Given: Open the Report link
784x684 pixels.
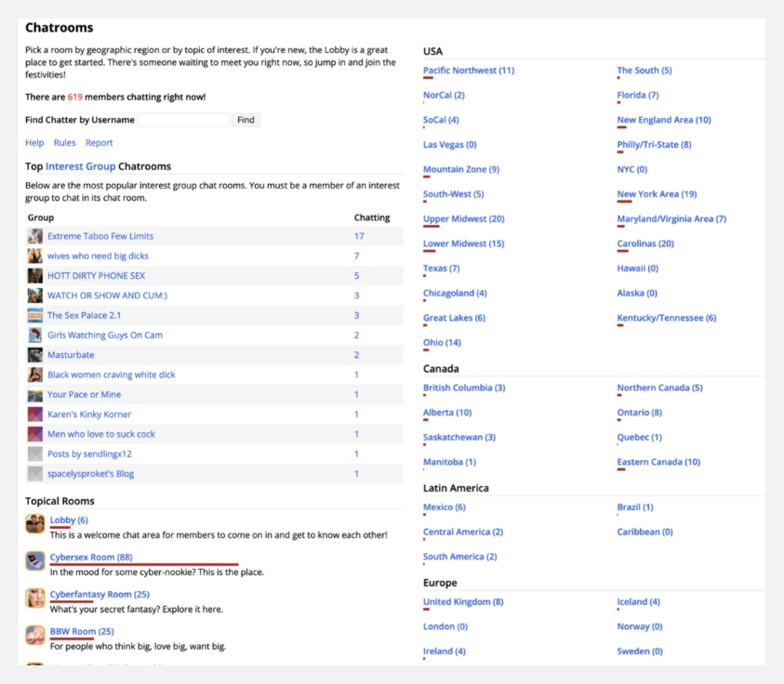Looking at the screenshot, I should click(99, 143).
